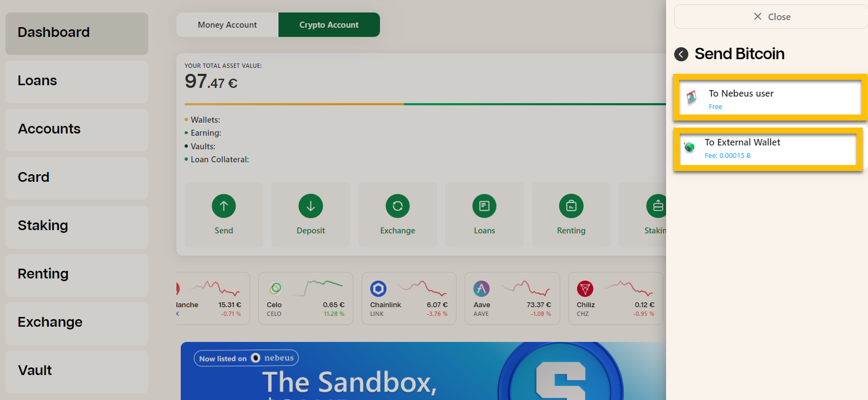Click the Vaults legend entry

[200, 147]
